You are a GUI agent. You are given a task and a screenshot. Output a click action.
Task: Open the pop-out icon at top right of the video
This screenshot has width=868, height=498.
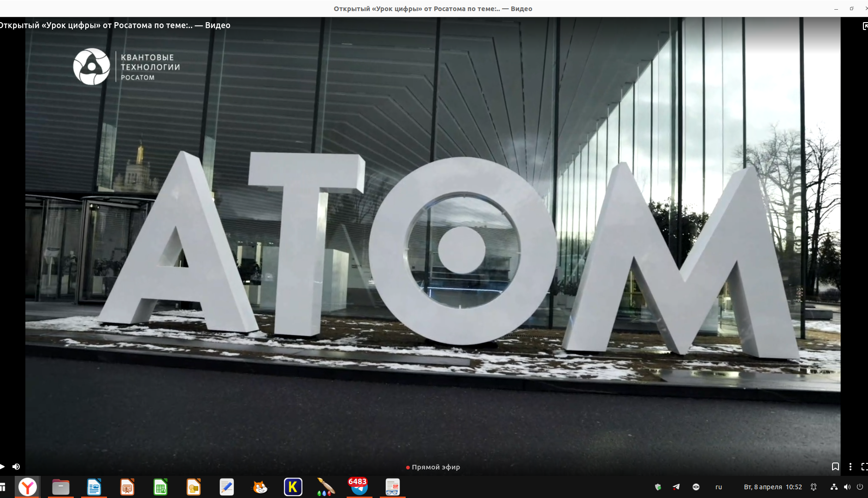[x=865, y=26]
